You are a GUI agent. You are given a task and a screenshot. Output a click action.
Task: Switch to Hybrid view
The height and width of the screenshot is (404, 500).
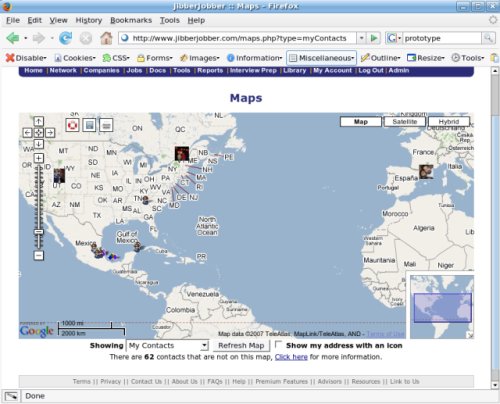449,122
